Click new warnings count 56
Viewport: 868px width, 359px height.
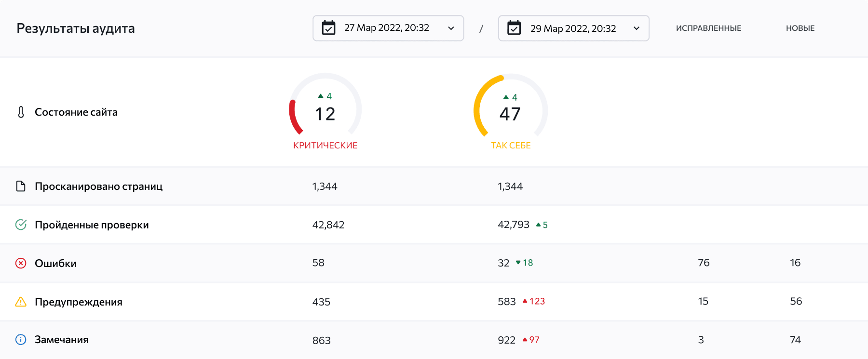click(796, 301)
